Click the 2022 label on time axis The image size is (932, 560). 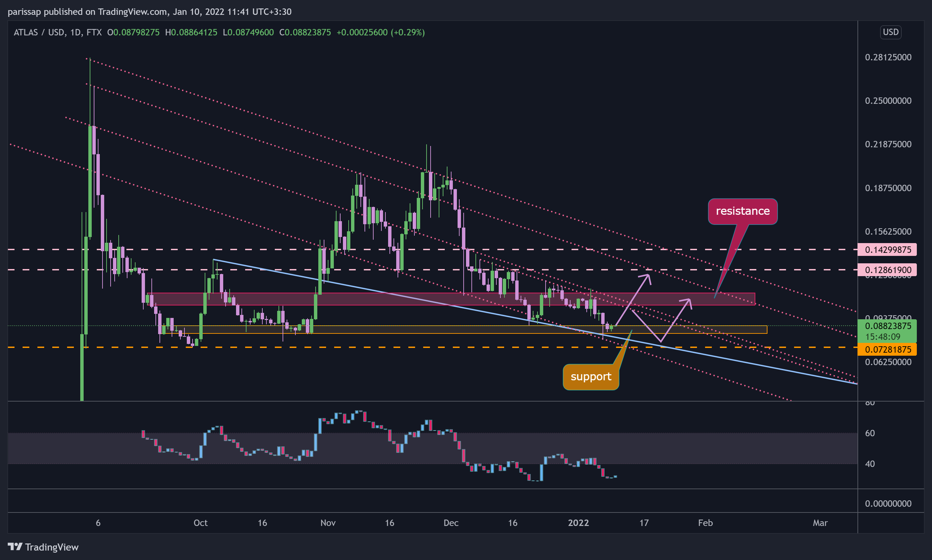(x=578, y=523)
